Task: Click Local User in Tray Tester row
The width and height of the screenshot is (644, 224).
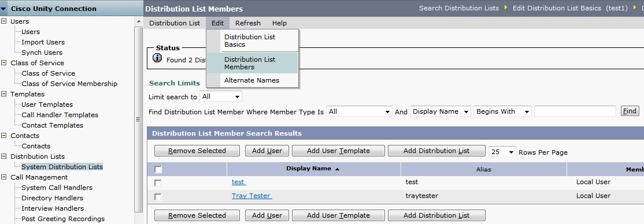Action: point(594,196)
